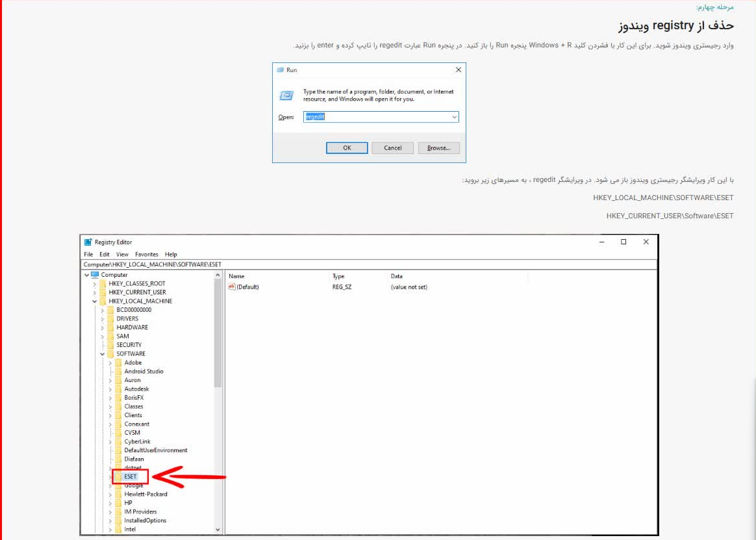Viewport: 756px width, 540px height.
Task: Select the Hewlett-Packard folder icon
Action: pyautogui.click(x=117, y=494)
